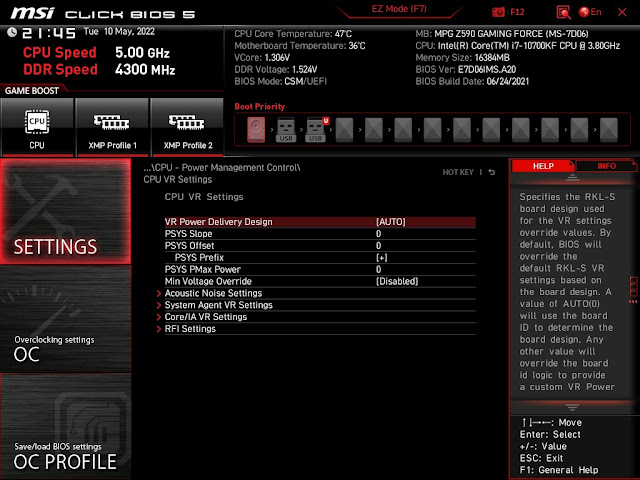The height and width of the screenshot is (480, 640).
Task: Click the F1: General Help hint
Action: (559, 470)
